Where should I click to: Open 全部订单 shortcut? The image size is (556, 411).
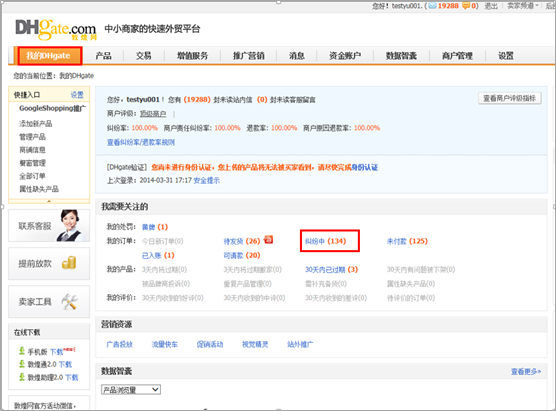[32, 176]
